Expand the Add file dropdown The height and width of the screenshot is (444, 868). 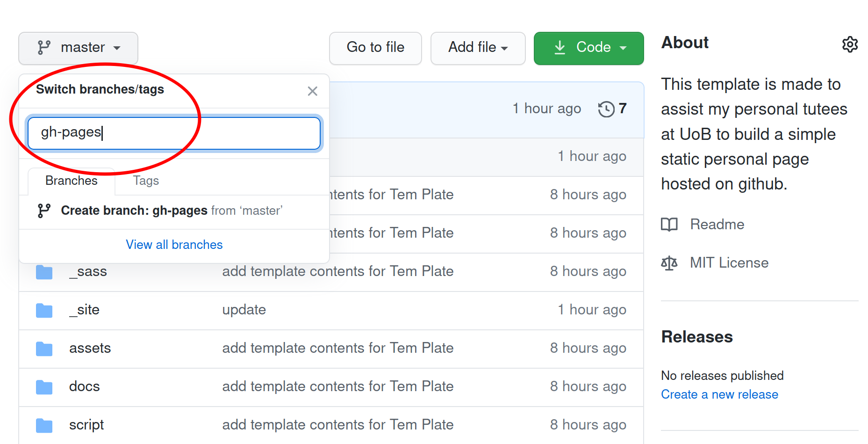(x=478, y=48)
